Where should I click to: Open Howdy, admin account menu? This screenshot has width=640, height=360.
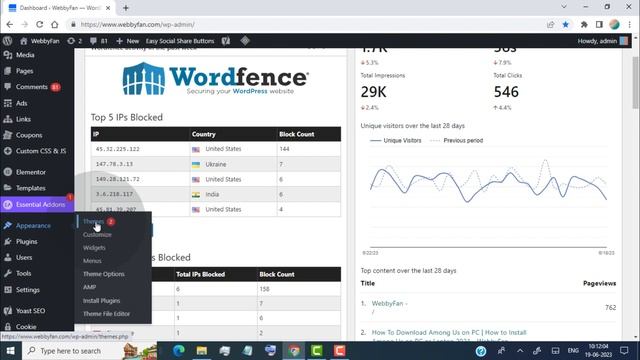tap(602, 41)
